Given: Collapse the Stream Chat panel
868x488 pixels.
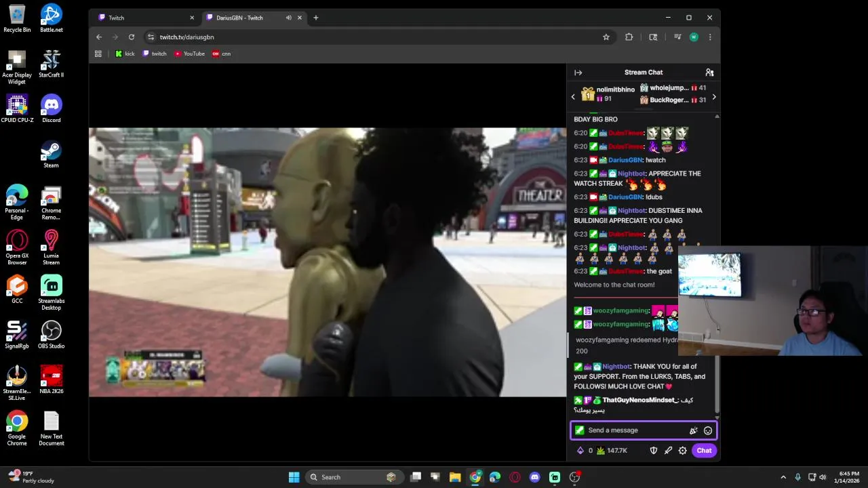Looking at the screenshot, I should point(578,73).
